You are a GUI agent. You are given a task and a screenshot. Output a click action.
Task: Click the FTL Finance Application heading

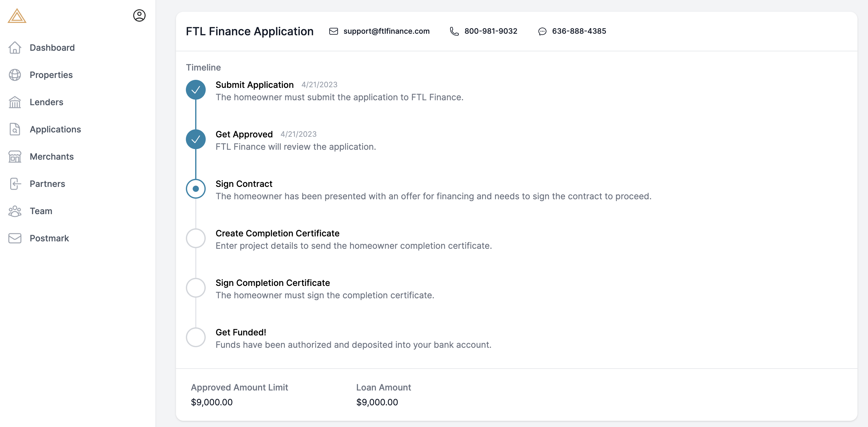[x=250, y=31]
